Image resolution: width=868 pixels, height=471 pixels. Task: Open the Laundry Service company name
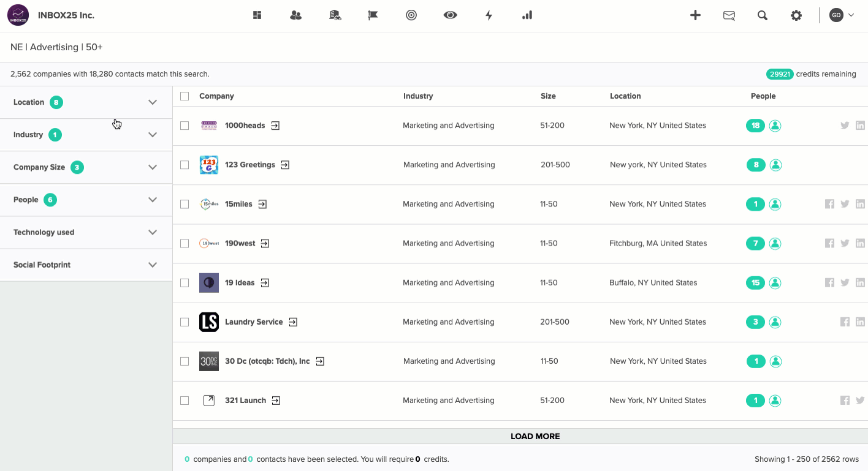[x=254, y=322]
